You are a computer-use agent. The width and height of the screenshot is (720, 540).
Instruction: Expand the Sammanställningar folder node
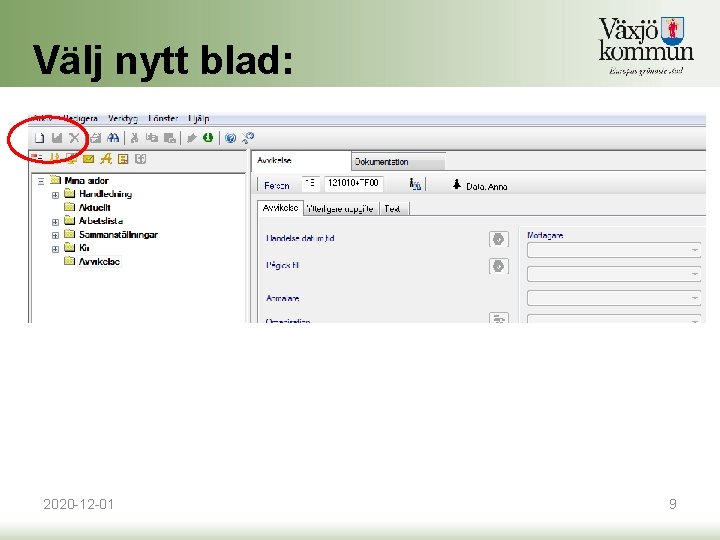point(55,235)
